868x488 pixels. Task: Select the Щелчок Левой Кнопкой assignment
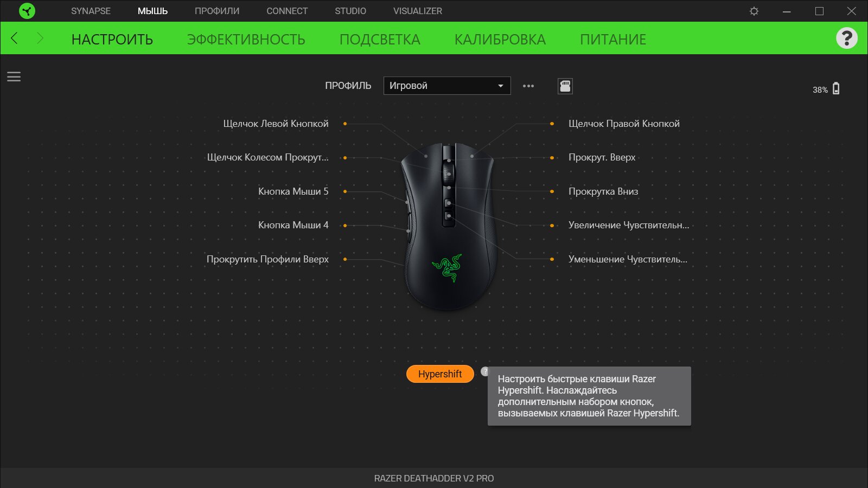pyautogui.click(x=276, y=124)
